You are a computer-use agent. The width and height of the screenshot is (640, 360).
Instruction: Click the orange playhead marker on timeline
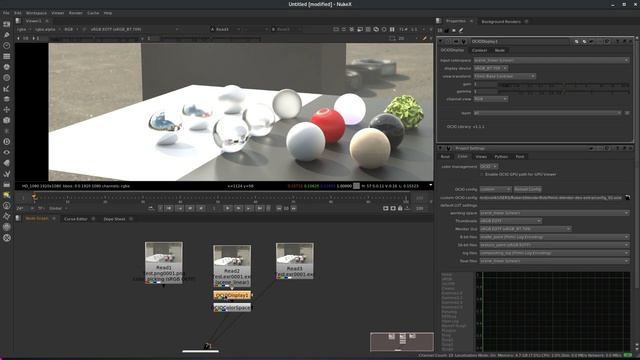(34, 198)
